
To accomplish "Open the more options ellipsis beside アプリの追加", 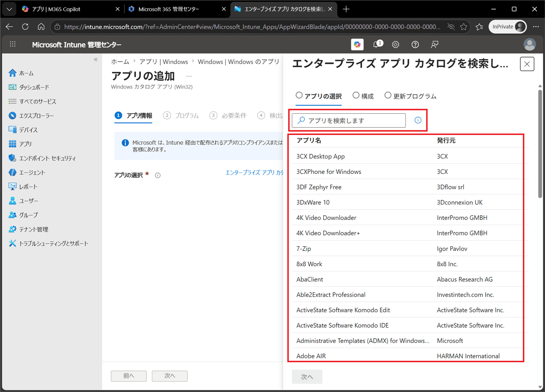I will tap(189, 76).
